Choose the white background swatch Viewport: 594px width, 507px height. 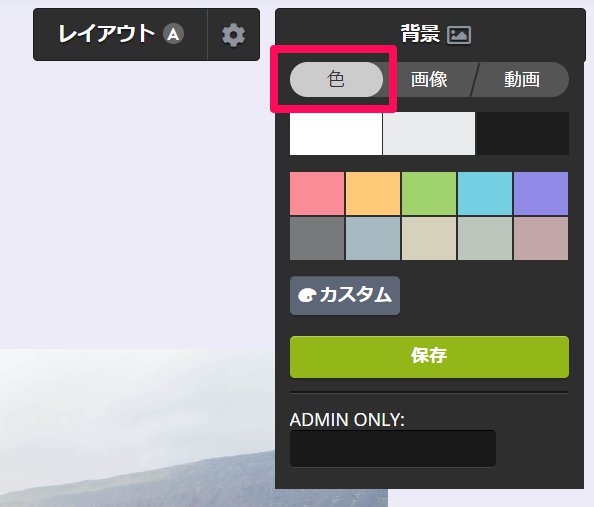pos(336,133)
